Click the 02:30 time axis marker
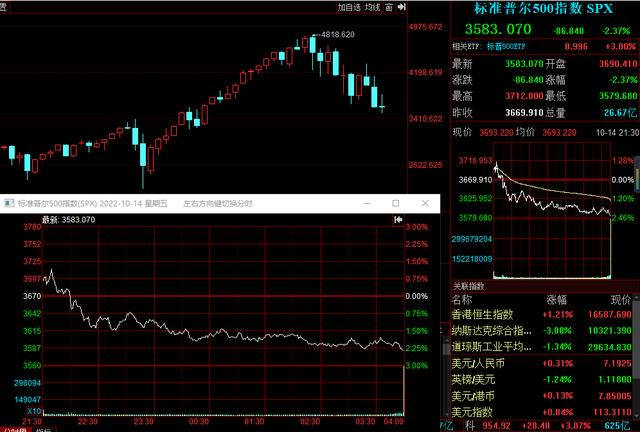 [310, 421]
